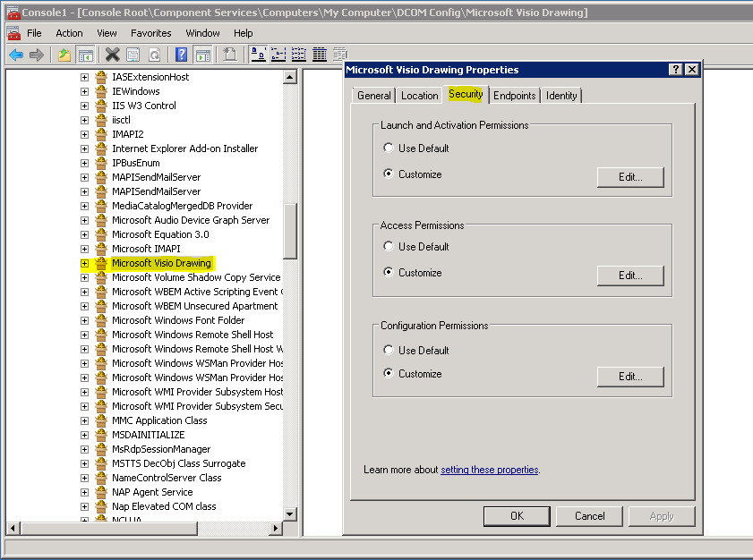Viewport: 753px width, 560px height.
Task: Select Microsoft Equation 3.0 in tree
Action: [160, 234]
